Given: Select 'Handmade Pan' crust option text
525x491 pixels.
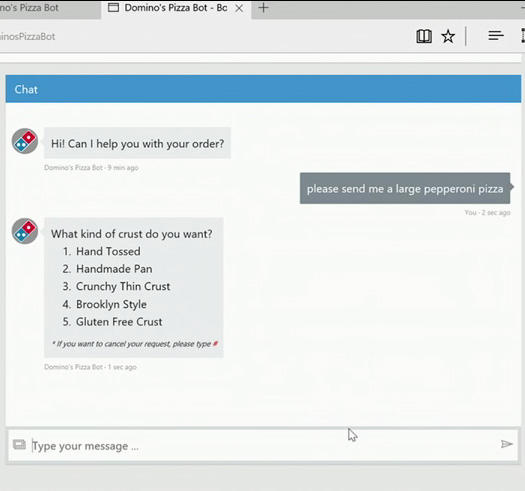Looking at the screenshot, I should coord(114,269).
